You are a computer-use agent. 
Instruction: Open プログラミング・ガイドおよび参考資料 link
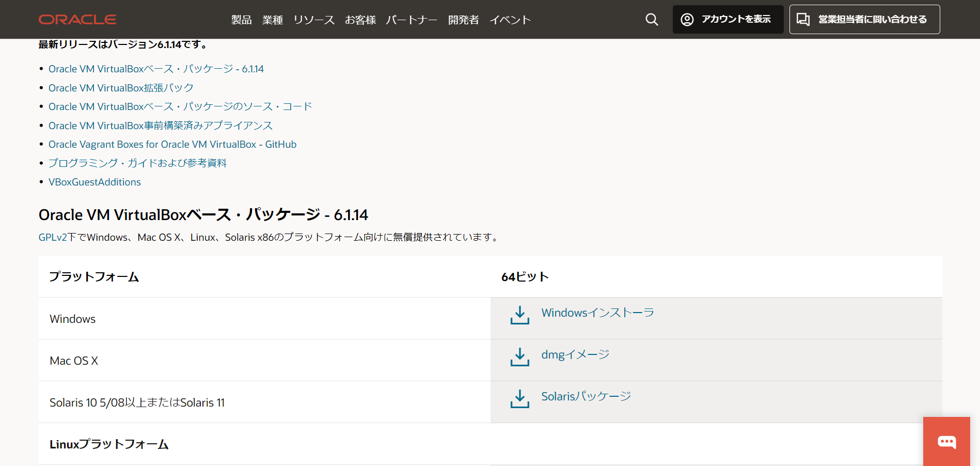137,163
